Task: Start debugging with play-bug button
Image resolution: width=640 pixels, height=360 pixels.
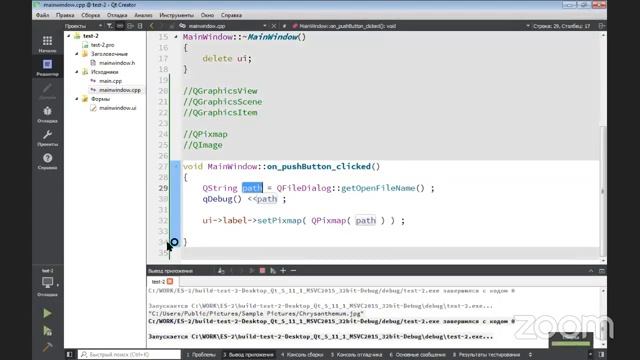Action: click(x=47, y=331)
